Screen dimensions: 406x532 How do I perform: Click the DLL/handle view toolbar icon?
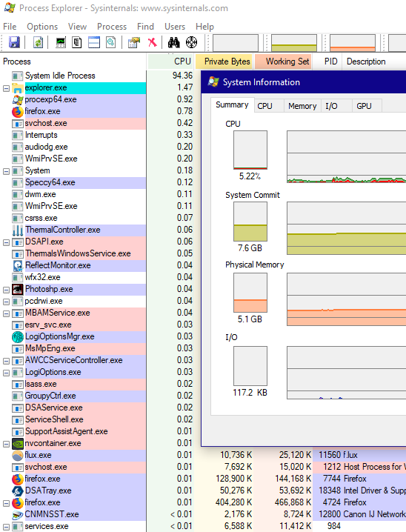pos(111,42)
